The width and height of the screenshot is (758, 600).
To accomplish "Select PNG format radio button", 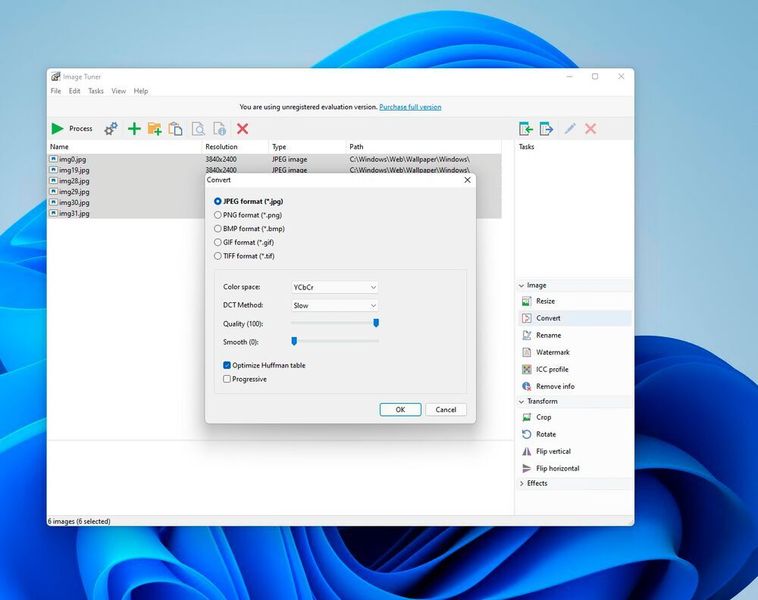I will (x=218, y=215).
